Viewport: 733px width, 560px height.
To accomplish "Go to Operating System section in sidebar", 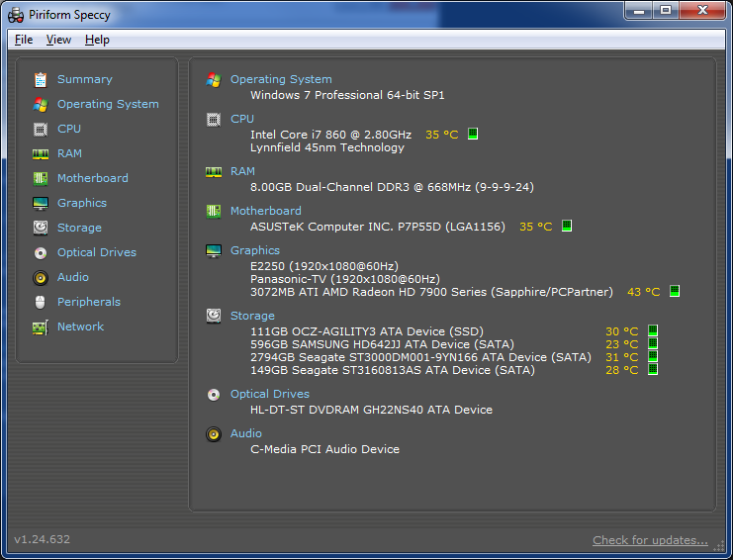I will [x=108, y=104].
